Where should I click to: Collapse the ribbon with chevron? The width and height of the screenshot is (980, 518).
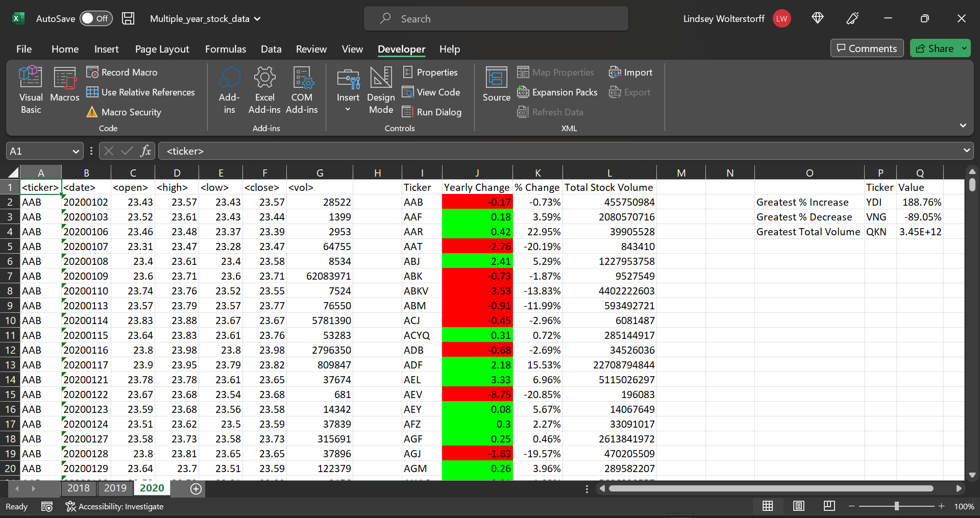[963, 125]
